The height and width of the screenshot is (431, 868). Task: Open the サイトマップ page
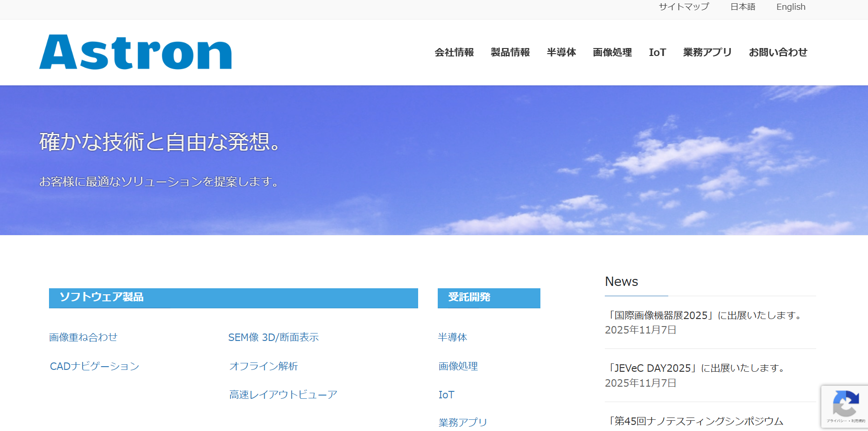683,7
